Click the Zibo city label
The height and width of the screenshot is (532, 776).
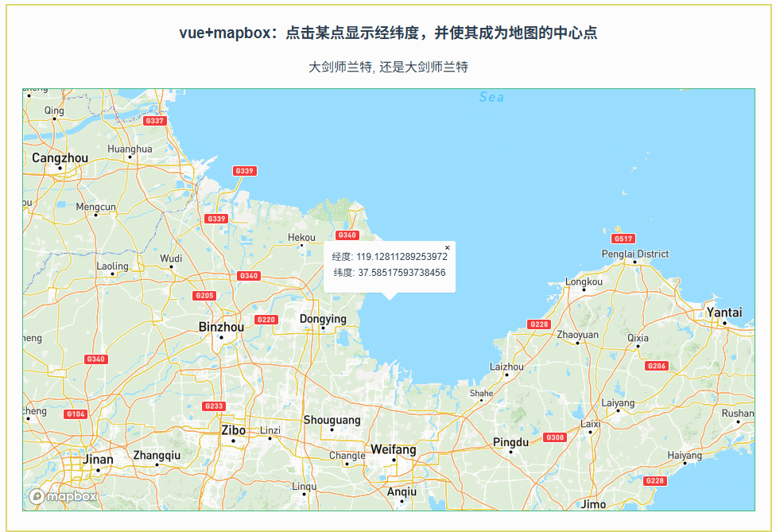(233, 430)
